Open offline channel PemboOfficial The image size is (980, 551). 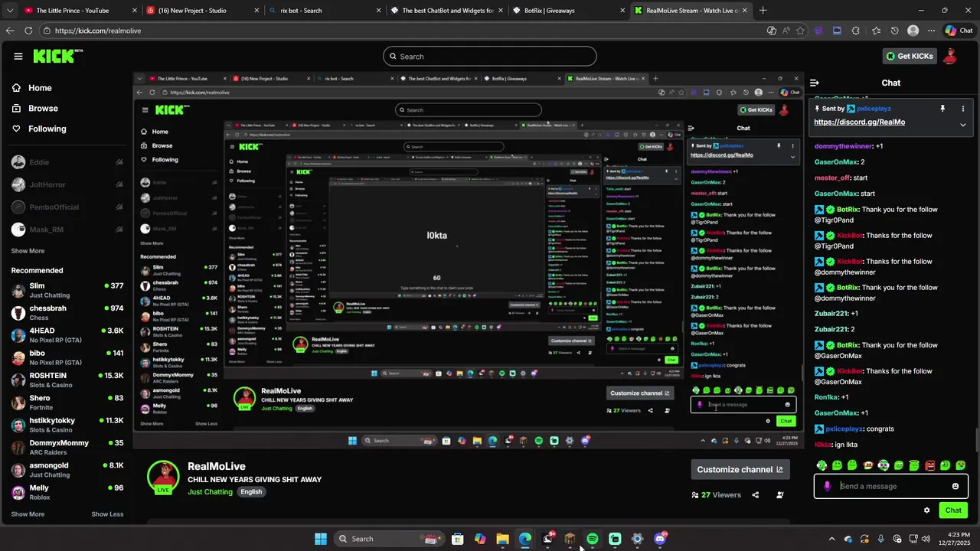[x=67, y=207]
